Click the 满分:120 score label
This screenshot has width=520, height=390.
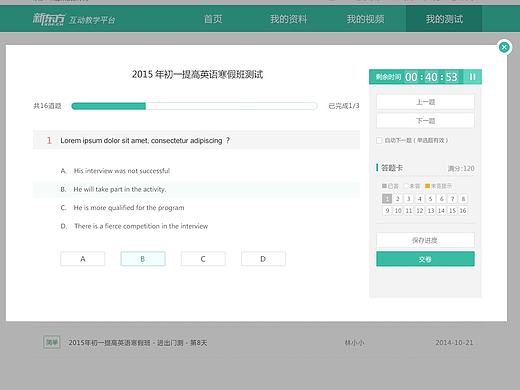click(461, 168)
